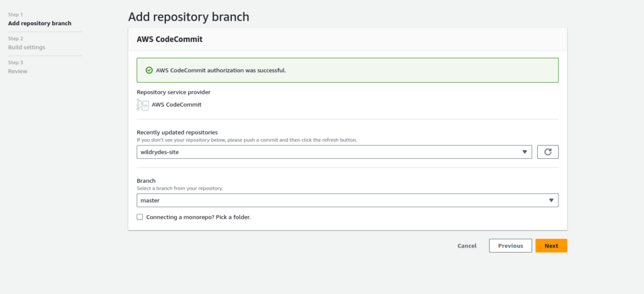Viewport: 644px width, 294px height.
Task: Click the branch dropdown arrow
Action: [551, 200]
